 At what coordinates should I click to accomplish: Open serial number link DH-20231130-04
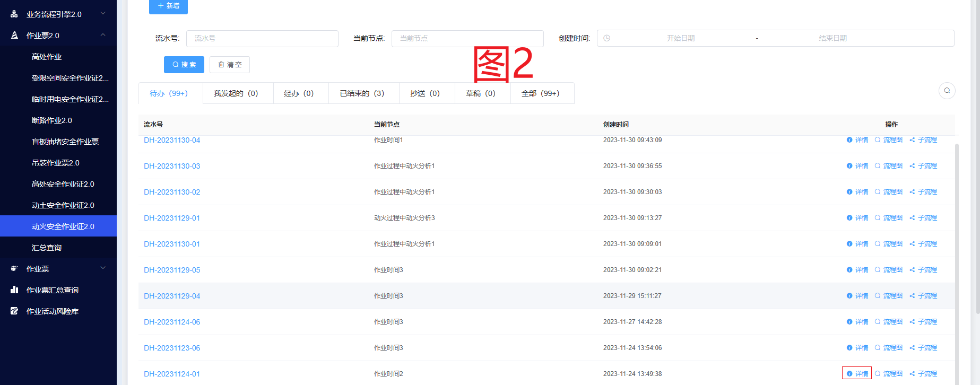coord(172,140)
